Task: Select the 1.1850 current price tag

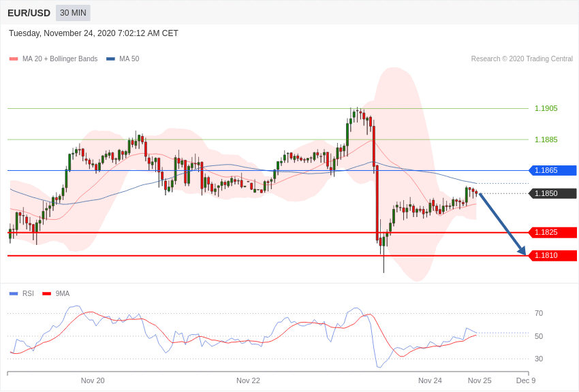Action: click(552, 193)
